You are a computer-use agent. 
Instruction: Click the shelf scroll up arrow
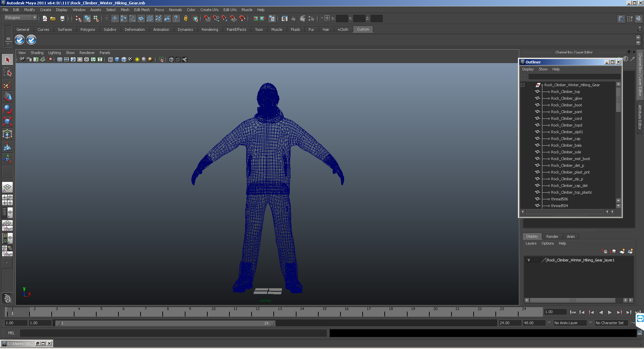(638, 37)
